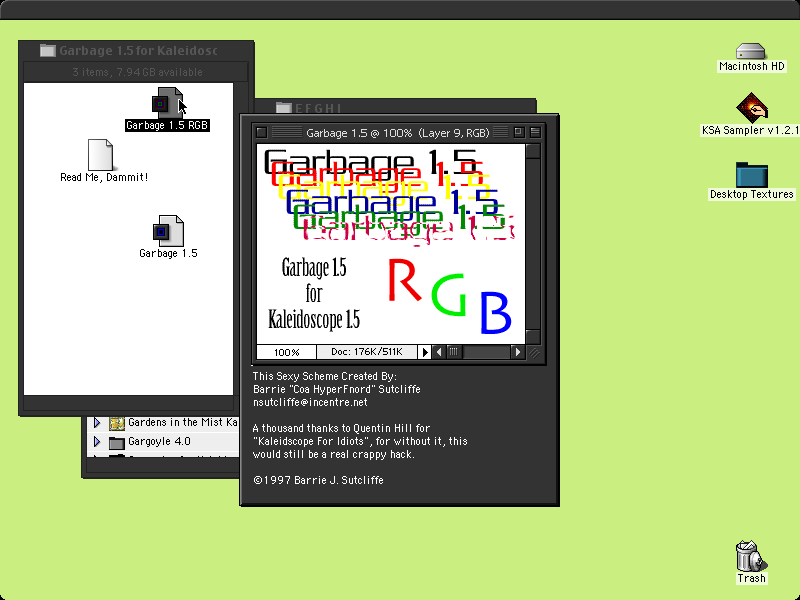Image resolution: width=800 pixels, height=600 pixels.
Task: Click the Gardens in the Mist row icon
Action: tap(117, 423)
